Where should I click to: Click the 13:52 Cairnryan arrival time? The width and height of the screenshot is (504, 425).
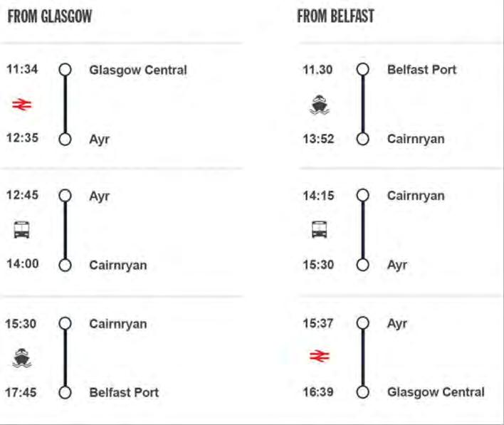pos(318,139)
